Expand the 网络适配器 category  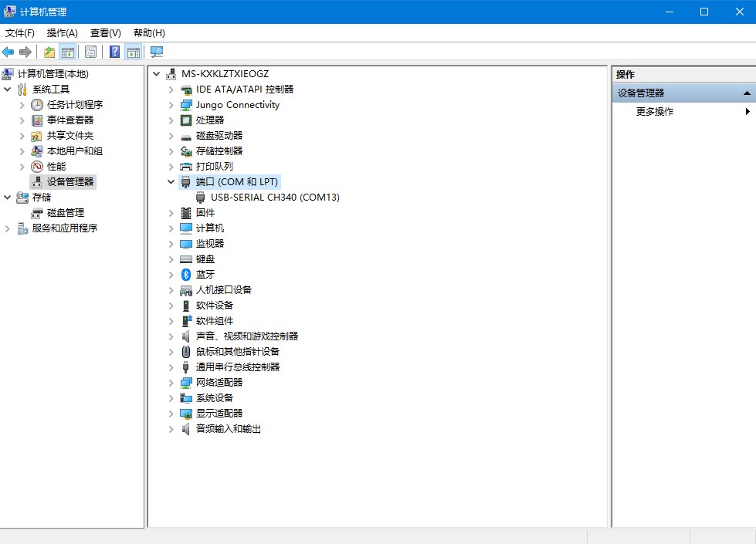click(x=171, y=383)
